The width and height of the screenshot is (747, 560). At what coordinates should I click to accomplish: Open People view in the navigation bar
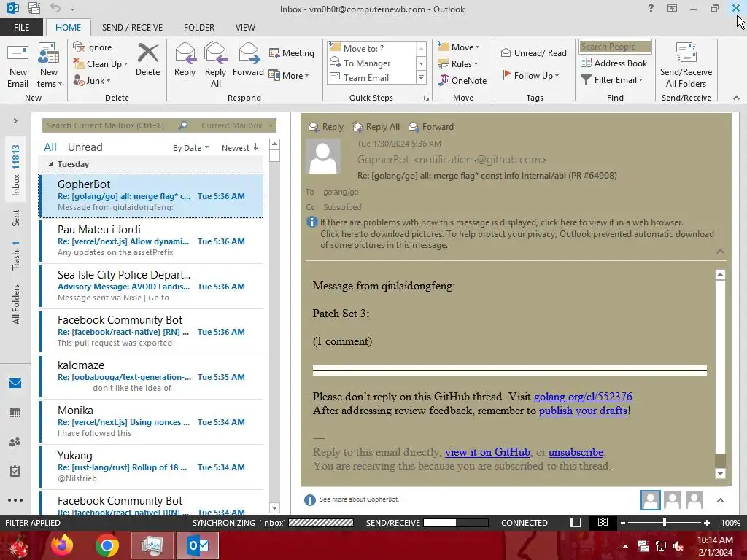click(15, 442)
